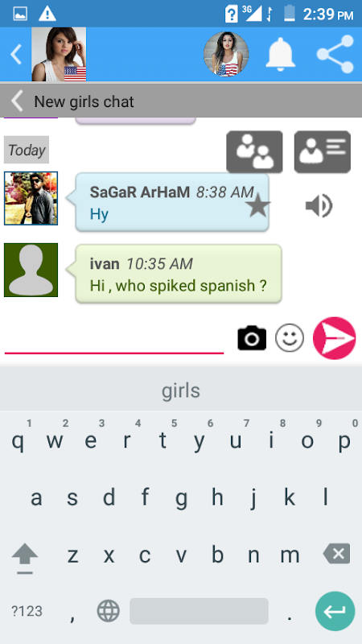Open SaGaR ArHaM's avatar picture
Viewport: 362px width, 644px height.
coord(31,198)
